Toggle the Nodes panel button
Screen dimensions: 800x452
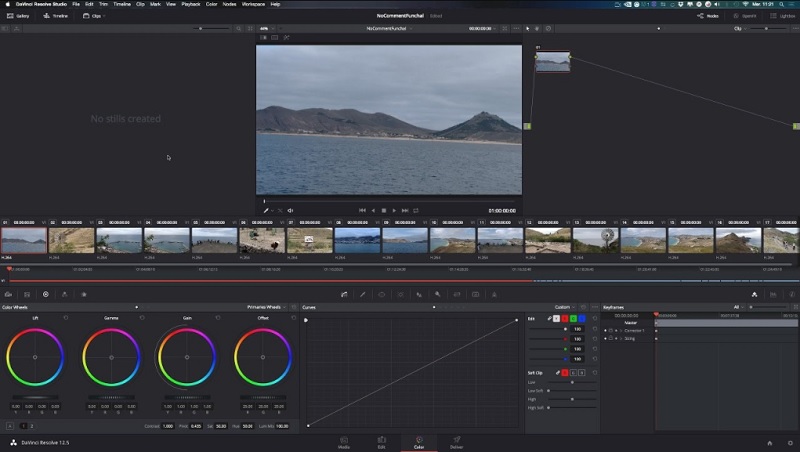708,16
